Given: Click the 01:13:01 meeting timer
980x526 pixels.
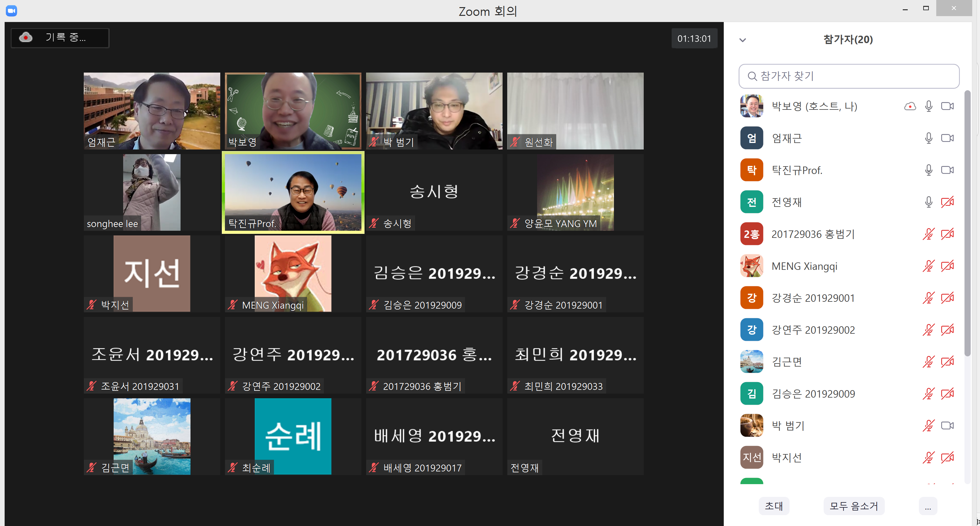Looking at the screenshot, I should (x=694, y=38).
